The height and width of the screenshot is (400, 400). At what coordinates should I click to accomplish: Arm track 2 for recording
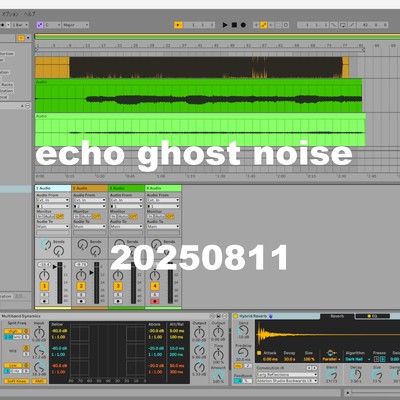coord(81,301)
